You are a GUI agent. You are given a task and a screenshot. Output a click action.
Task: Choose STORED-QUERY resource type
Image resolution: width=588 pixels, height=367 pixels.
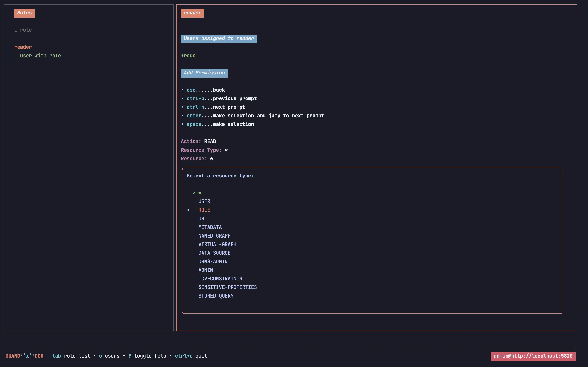point(216,296)
